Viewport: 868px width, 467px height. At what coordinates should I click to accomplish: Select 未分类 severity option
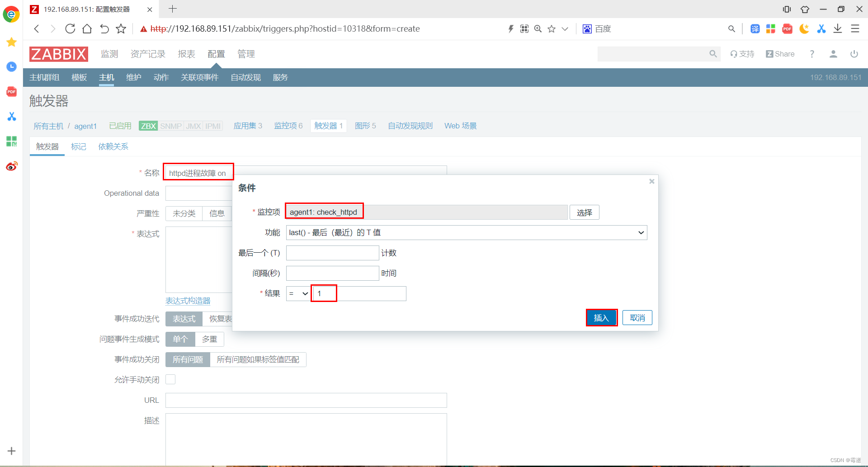pyautogui.click(x=184, y=213)
